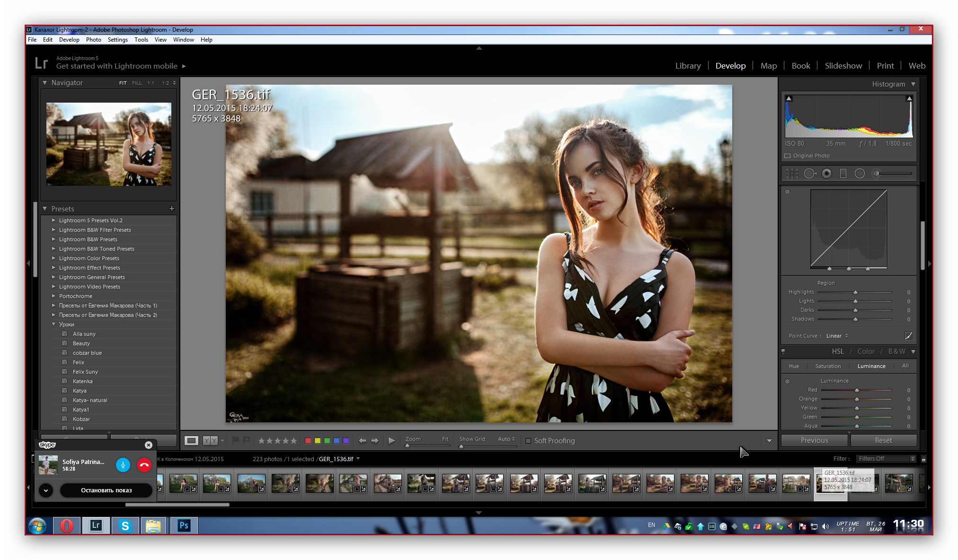Collapse the Histogram panel
The width and height of the screenshot is (958, 560).
[913, 84]
